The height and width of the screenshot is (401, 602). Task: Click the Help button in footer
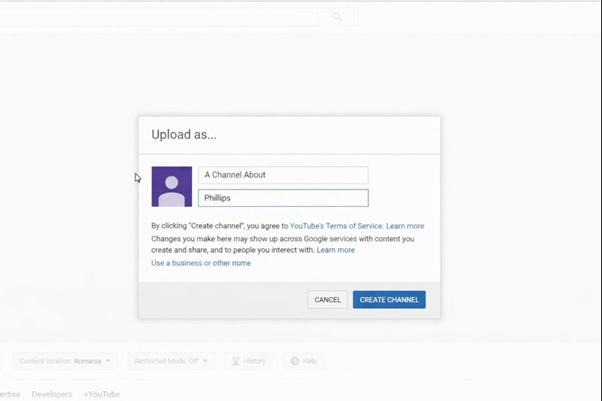[x=304, y=361]
